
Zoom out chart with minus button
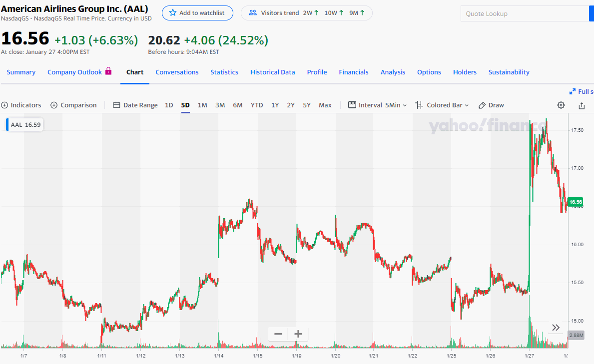coord(278,334)
